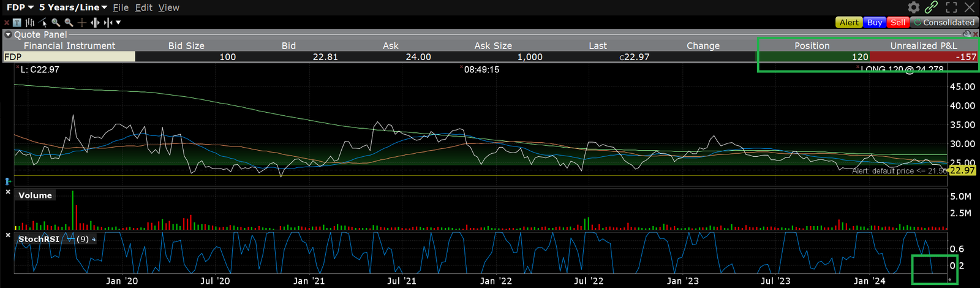Open the FDP symbol dropdown

(x=20, y=7)
